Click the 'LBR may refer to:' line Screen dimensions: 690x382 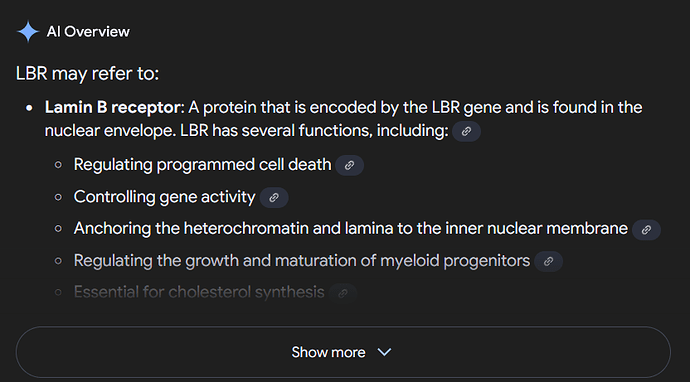[87, 73]
